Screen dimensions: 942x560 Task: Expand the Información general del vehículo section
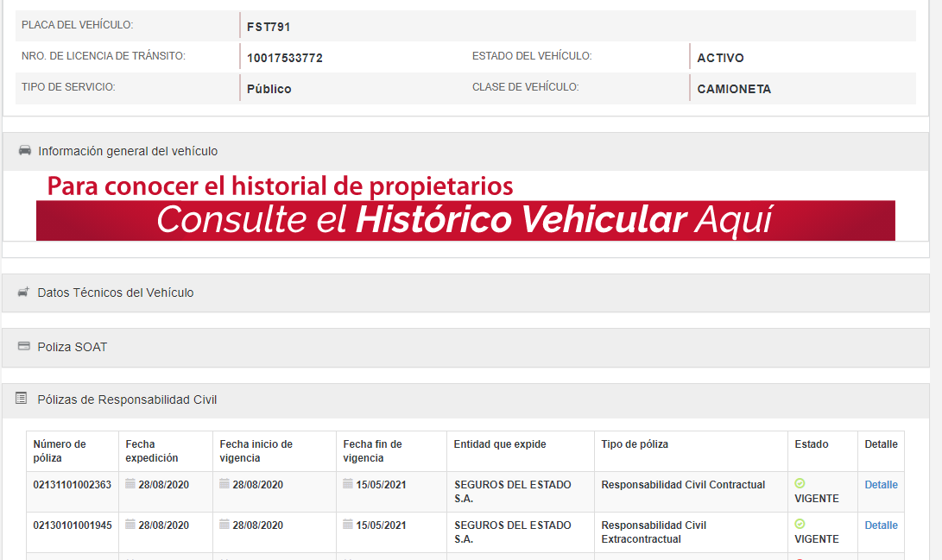128,151
